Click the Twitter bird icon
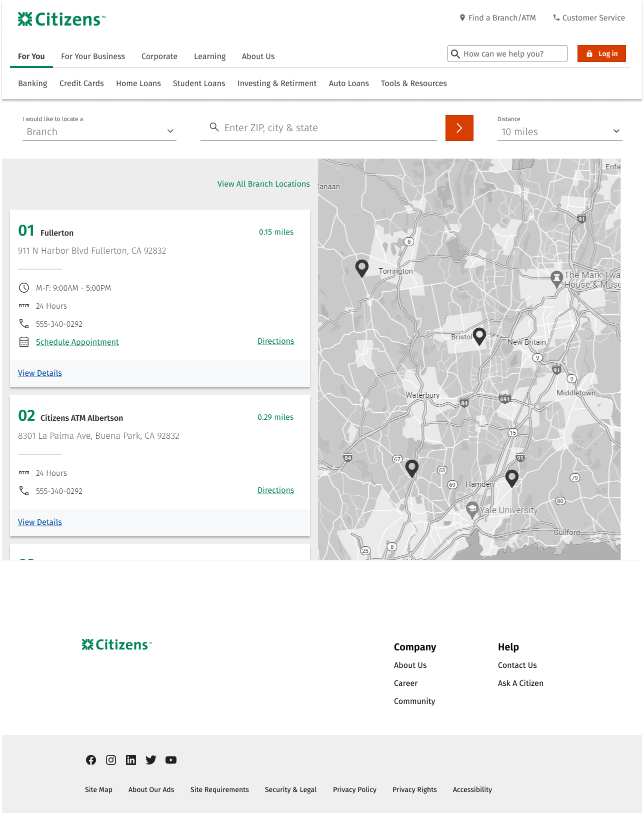 tap(151, 760)
